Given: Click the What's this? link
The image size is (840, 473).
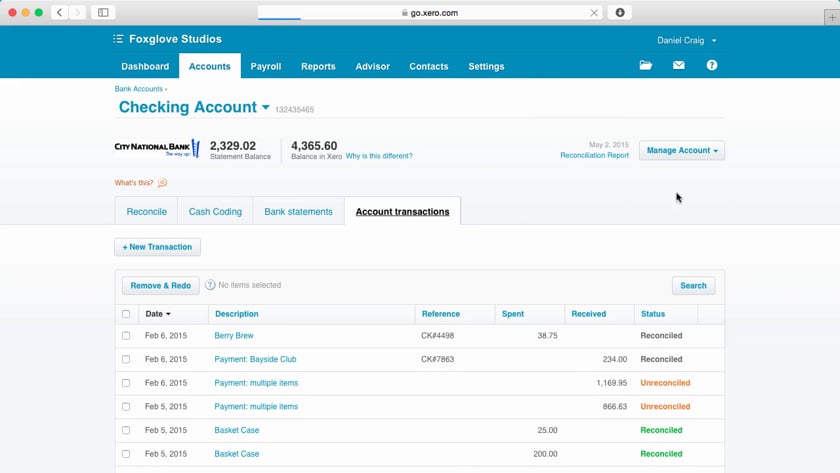Looking at the screenshot, I should click(x=134, y=183).
